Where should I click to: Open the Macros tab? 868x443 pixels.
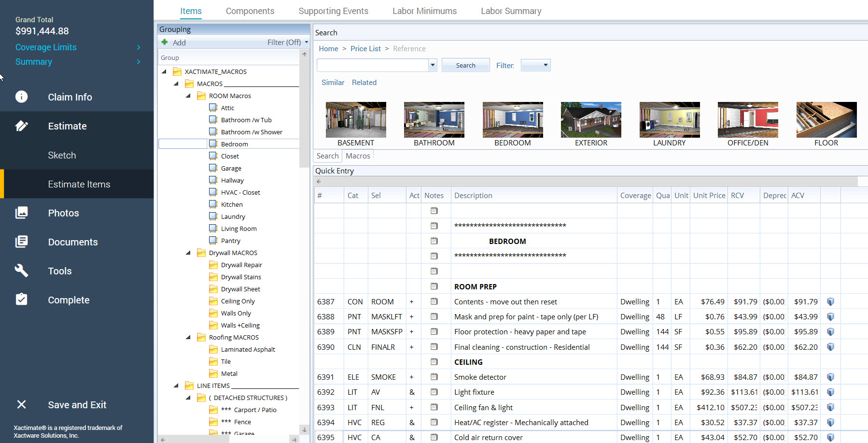(x=358, y=156)
